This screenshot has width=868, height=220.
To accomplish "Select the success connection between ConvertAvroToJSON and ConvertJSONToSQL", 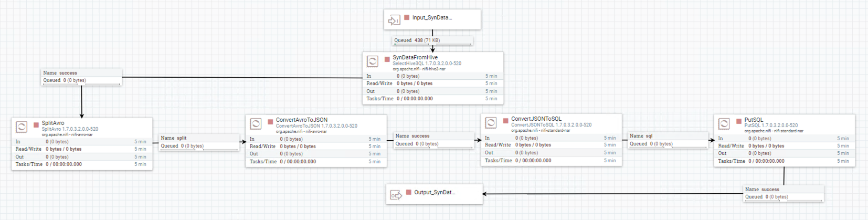I will pos(433,140).
